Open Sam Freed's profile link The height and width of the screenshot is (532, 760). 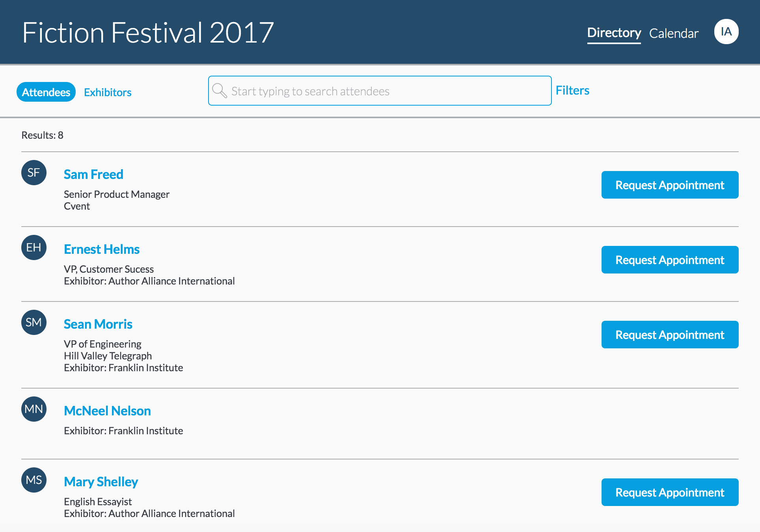[x=93, y=174]
